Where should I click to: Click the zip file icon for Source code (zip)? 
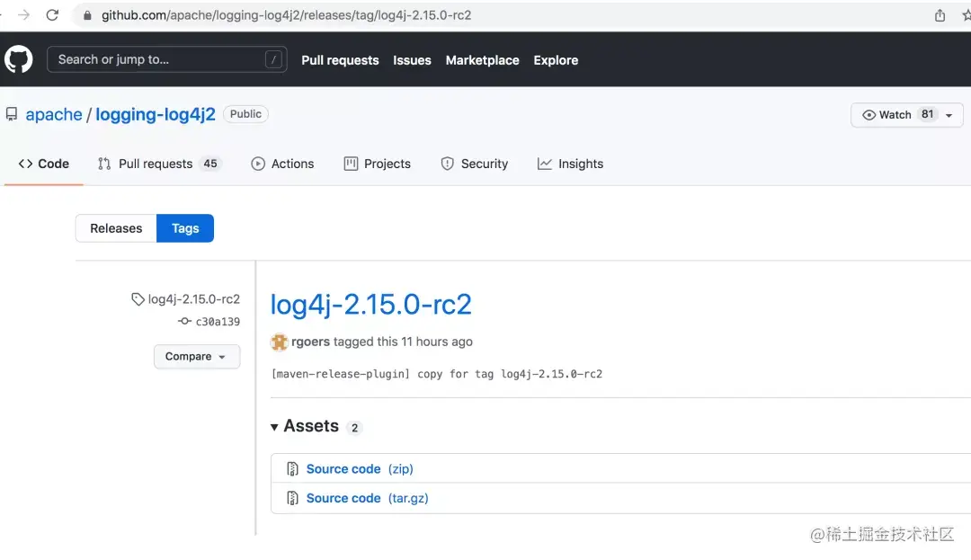292,469
